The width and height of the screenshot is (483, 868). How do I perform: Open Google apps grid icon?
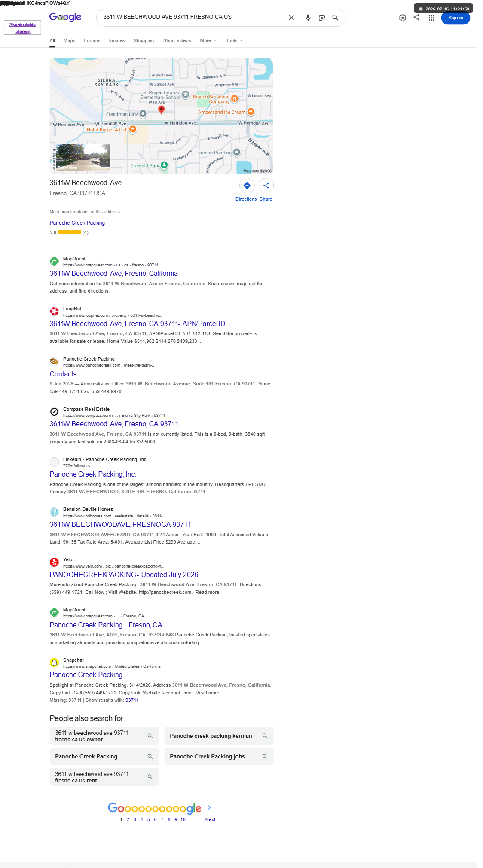(x=431, y=18)
